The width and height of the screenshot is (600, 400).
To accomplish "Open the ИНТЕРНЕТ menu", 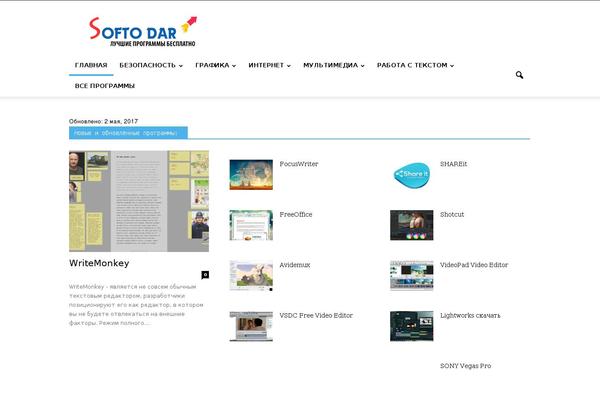I will [x=266, y=65].
